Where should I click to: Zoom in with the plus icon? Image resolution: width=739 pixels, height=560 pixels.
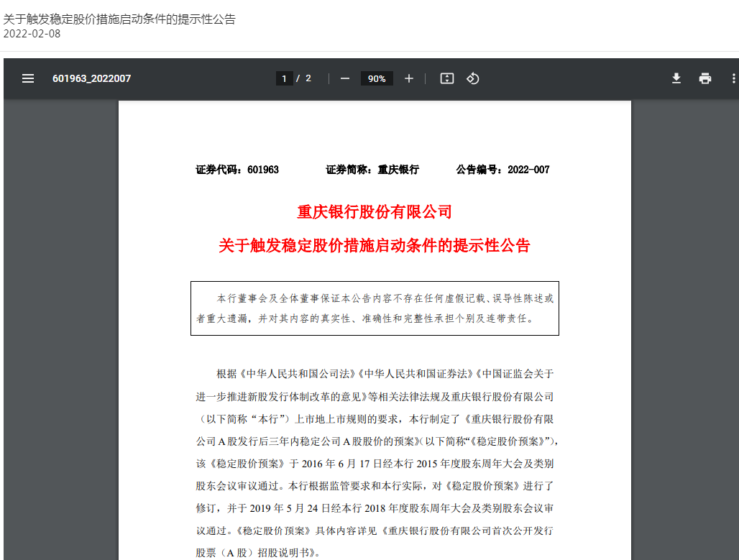(x=408, y=79)
